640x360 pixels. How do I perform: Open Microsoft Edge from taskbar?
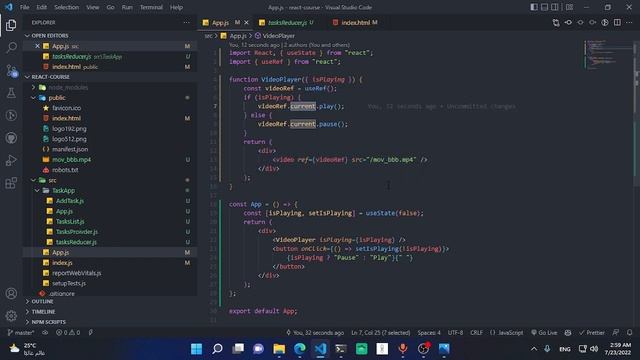300,349
